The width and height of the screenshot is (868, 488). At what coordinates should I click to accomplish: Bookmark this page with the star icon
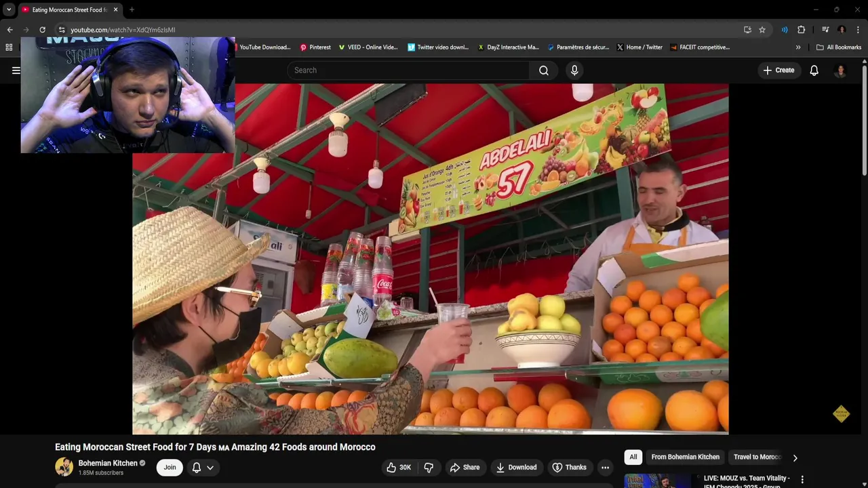[x=762, y=30]
